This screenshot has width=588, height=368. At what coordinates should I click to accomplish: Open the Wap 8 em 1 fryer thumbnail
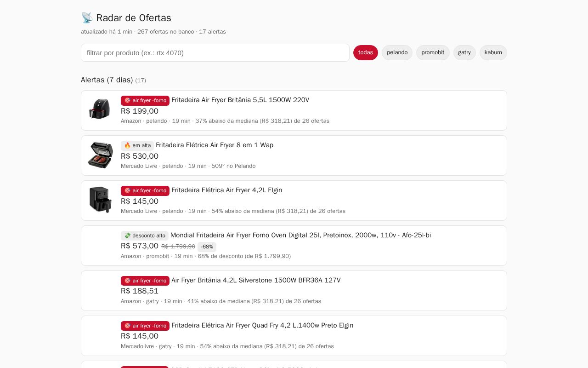100,155
